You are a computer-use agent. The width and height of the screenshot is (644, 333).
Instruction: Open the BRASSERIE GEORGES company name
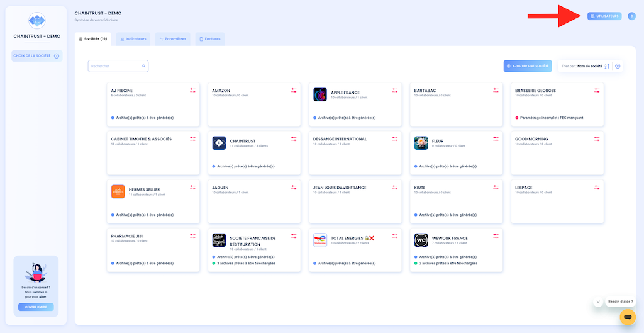[x=536, y=91]
